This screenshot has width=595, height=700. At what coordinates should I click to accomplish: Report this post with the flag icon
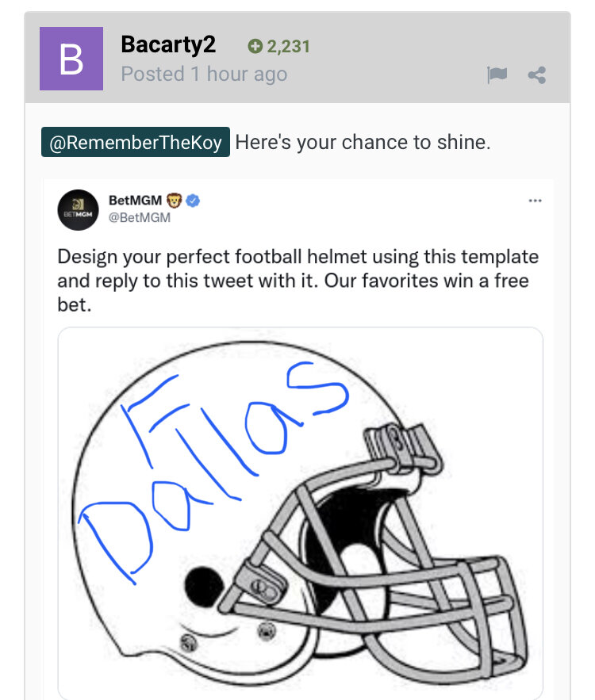(497, 75)
